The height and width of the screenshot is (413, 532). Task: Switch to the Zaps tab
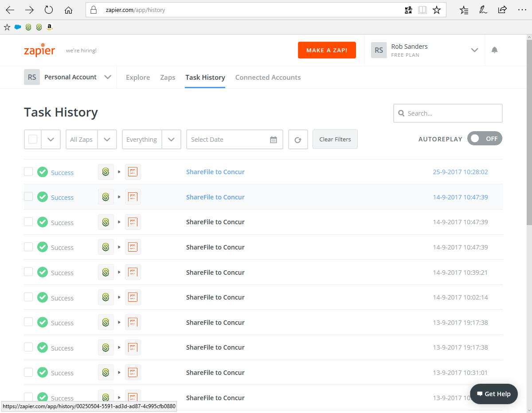point(168,78)
